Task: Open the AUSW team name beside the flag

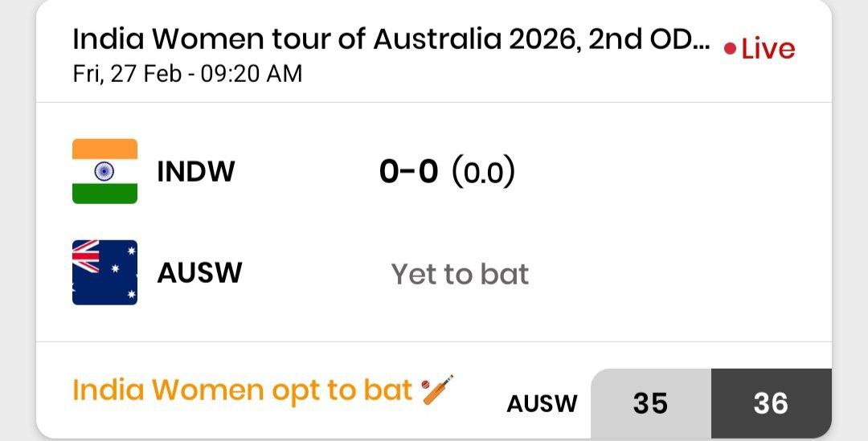Action: 199,273
